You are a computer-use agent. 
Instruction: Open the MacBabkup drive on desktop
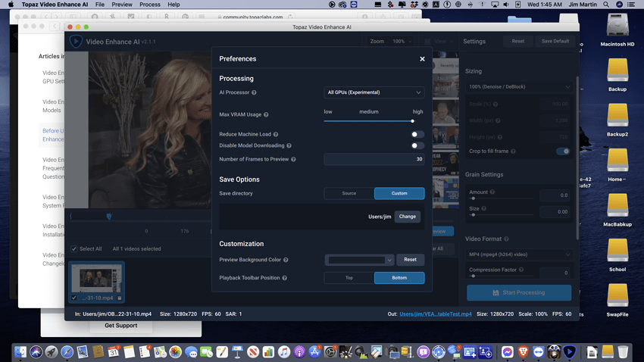point(617,210)
